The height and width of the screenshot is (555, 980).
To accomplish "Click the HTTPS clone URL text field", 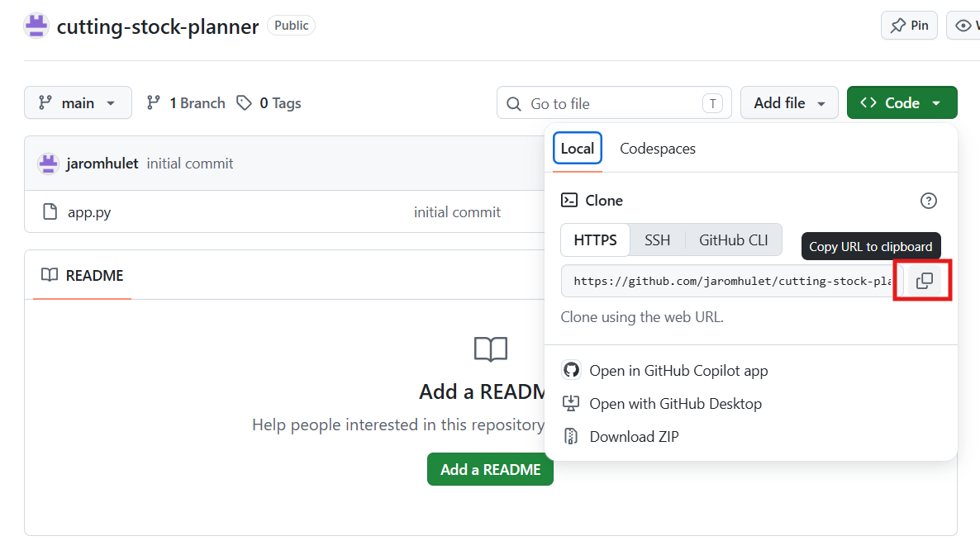I will 731,282.
